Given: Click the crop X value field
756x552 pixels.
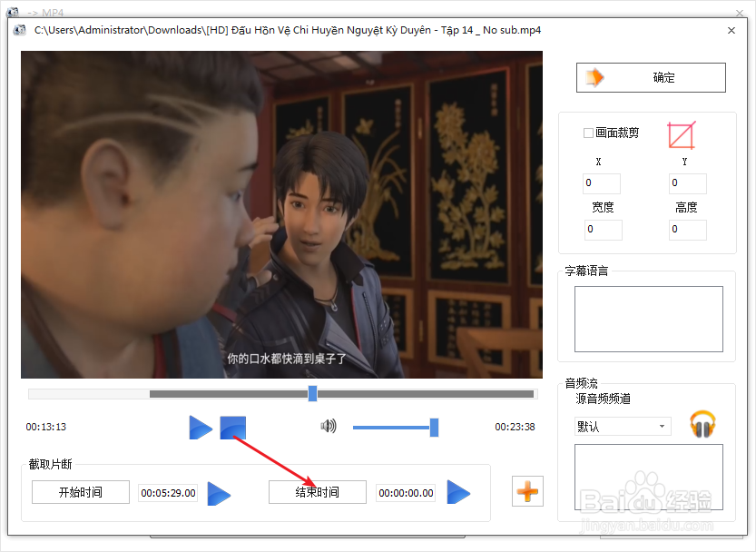Looking at the screenshot, I should tap(601, 183).
